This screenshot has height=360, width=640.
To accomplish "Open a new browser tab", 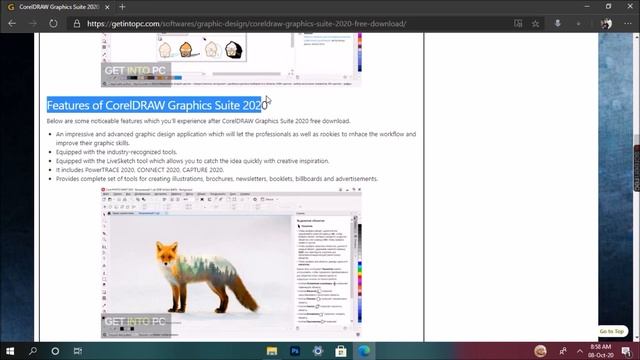I will (122, 7).
